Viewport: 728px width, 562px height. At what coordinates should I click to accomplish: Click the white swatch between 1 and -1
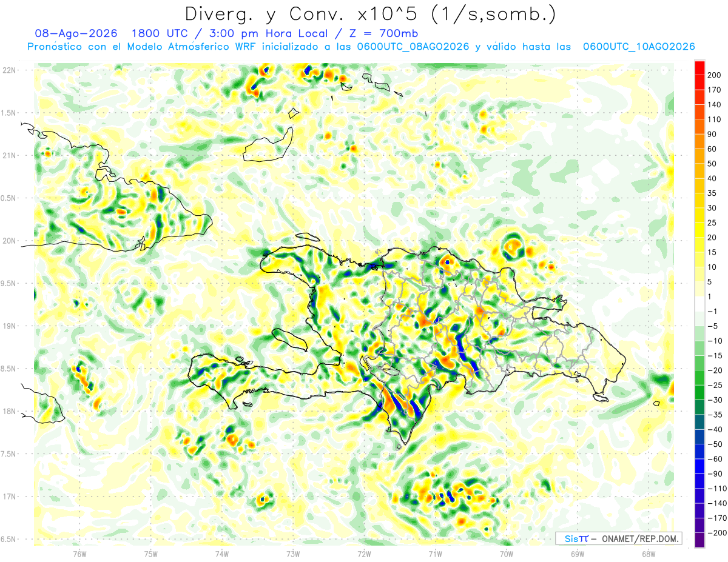699,304
